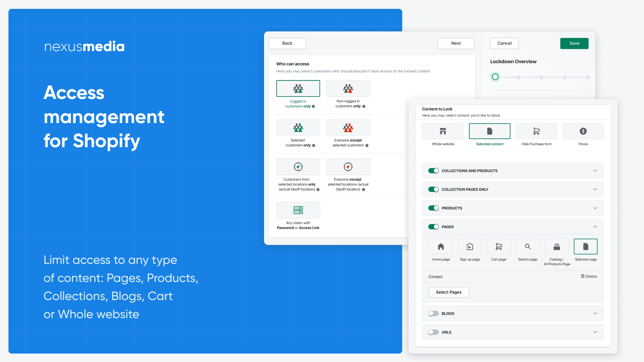The width and height of the screenshot is (644, 362).
Task: Click last step dot in Lockdown Overview
Action: 588,77
